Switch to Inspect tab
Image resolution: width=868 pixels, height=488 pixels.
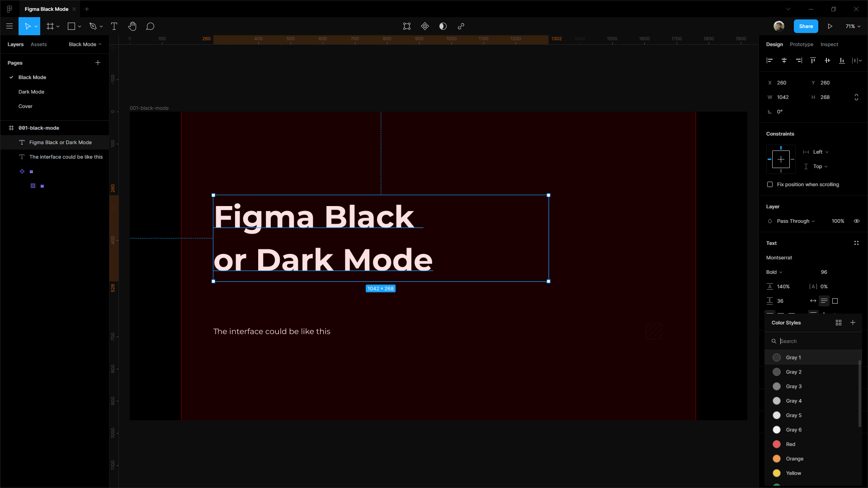point(829,44)
